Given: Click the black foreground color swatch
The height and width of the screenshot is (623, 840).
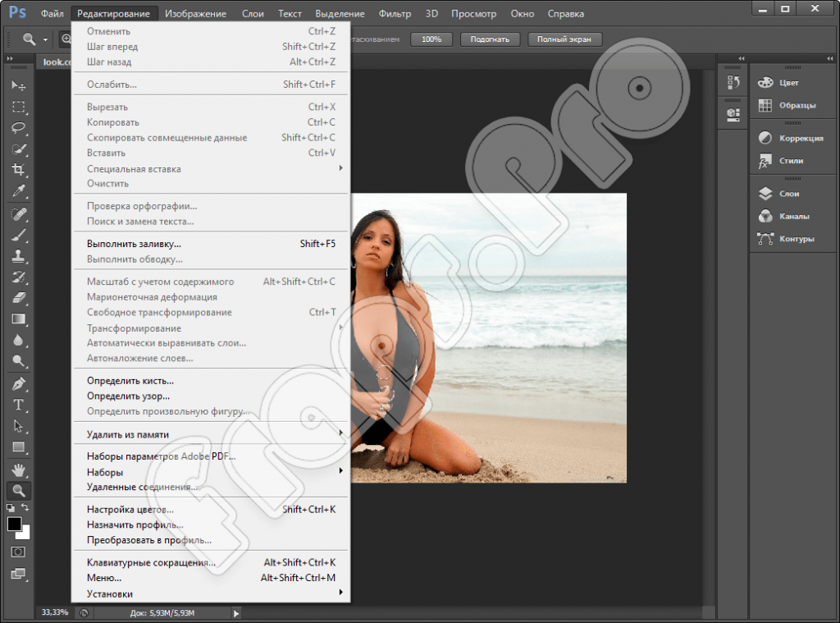Looking at the screenshot, I should (14, 524).
